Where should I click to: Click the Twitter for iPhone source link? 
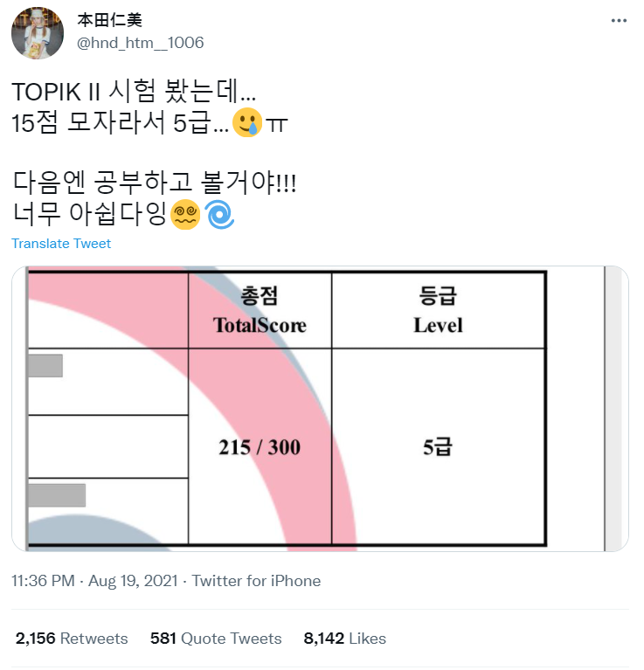point(256,581)
